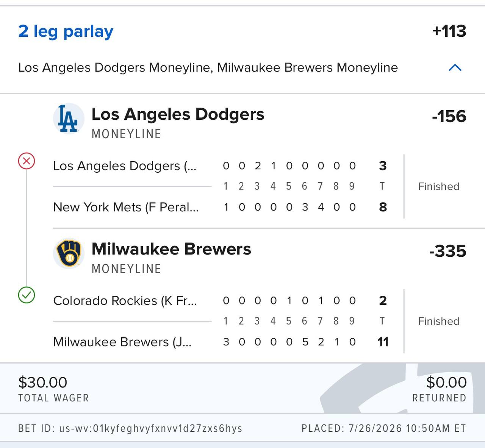Viewport: 485px width, 448px height.
Task: Click the $0.00 returned amount
Action: [446, 382]
